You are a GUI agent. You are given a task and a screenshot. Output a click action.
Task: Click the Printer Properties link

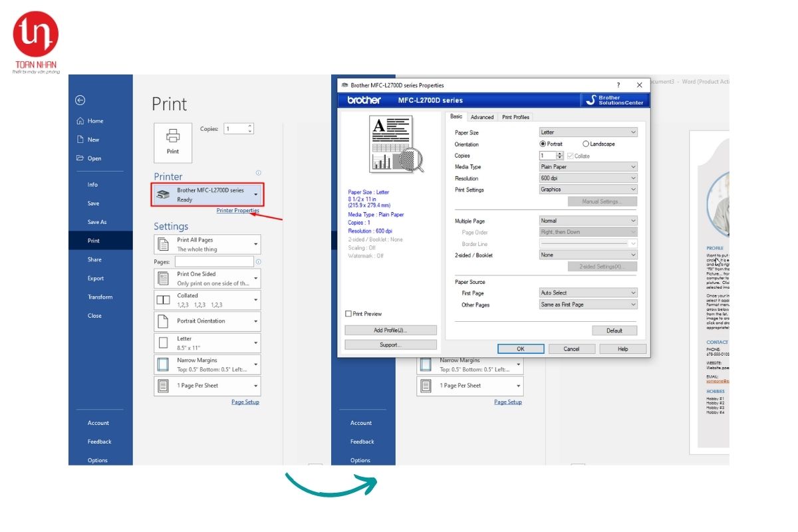coord(238,211)
